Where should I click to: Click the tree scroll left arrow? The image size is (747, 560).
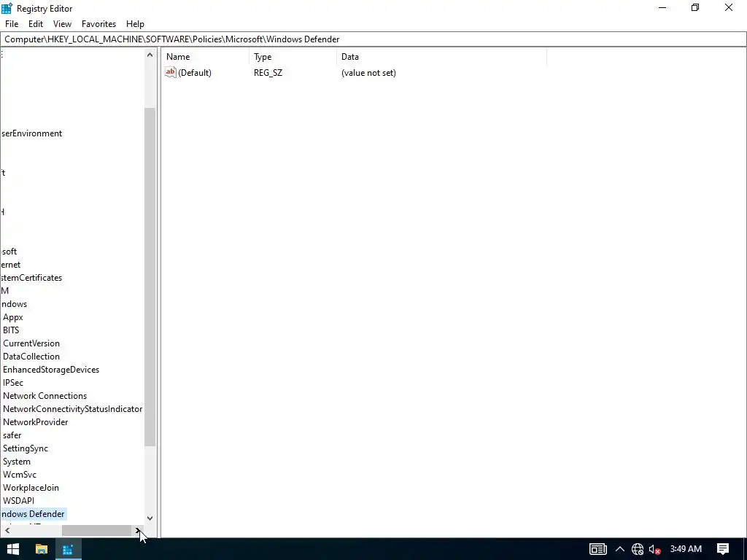[7, 530]
